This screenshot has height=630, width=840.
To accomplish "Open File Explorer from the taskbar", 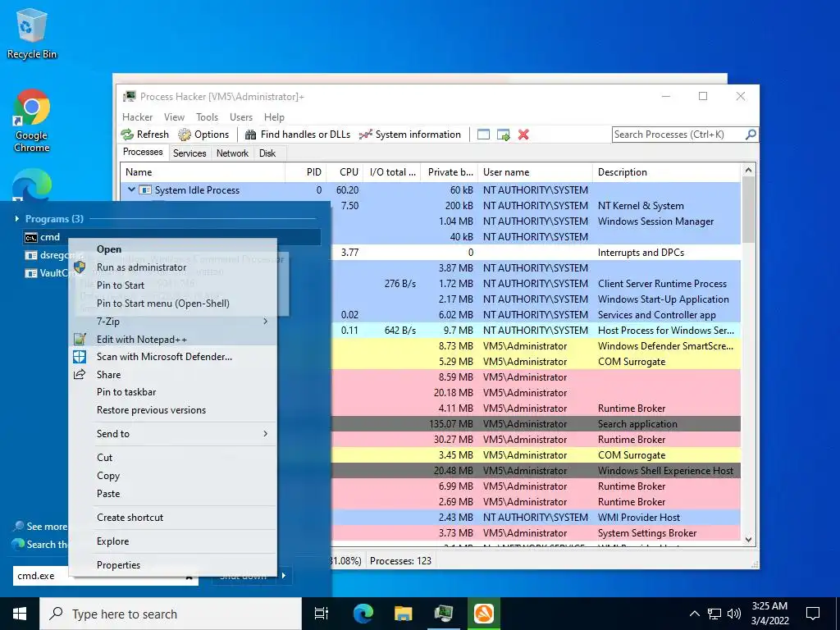I will pos(403,614).
